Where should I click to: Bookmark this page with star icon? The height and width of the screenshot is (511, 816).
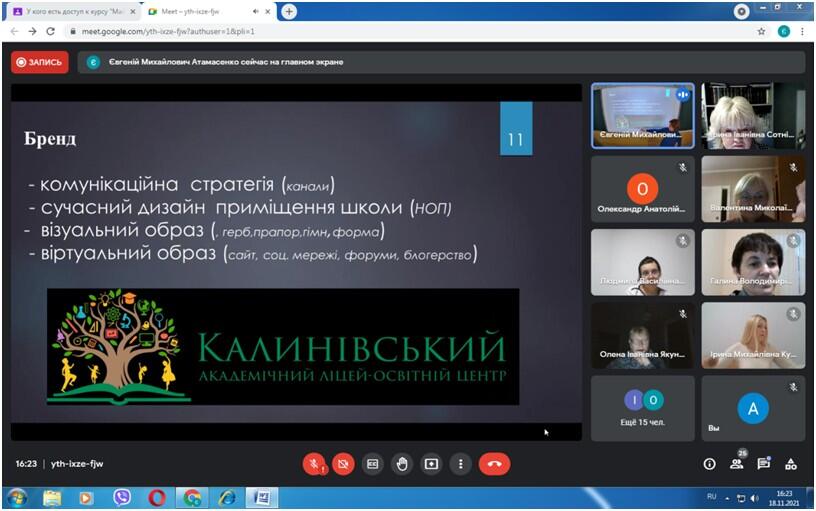pos(761,31)
